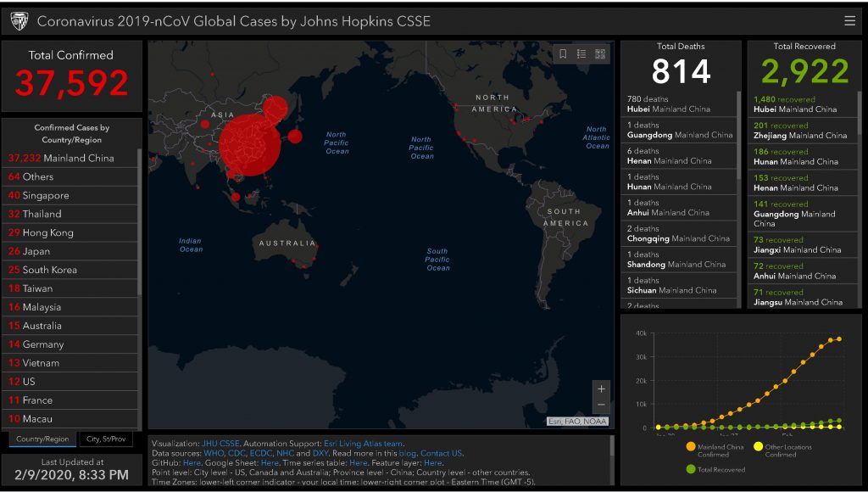Screen dimensions: 868x492
Task: Click the Shandong deaths entry
Action: [679, 260]
